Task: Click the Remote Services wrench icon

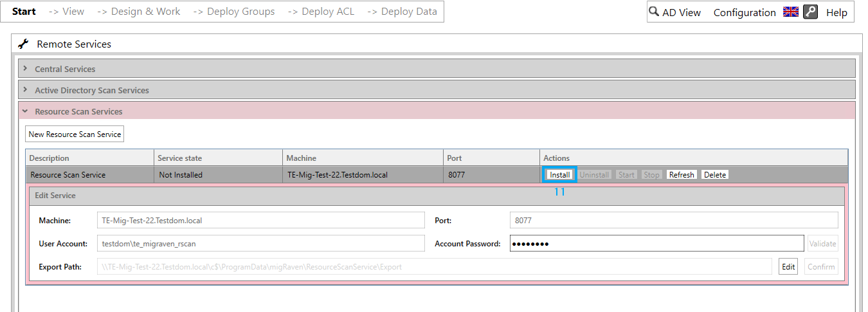Action: click(x=24, y=44)
